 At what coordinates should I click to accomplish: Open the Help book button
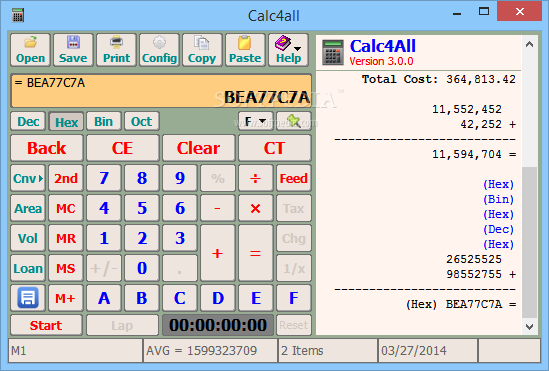click(x=288, y=50)
